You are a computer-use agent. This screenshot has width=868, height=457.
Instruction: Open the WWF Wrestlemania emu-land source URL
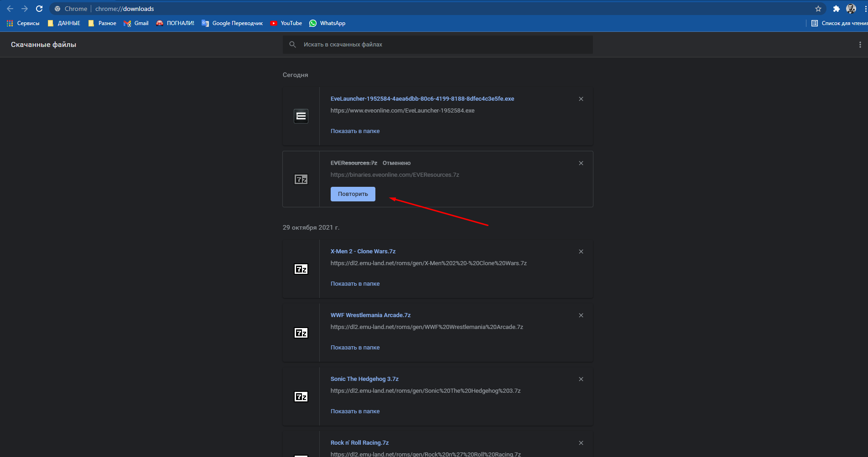427,327
